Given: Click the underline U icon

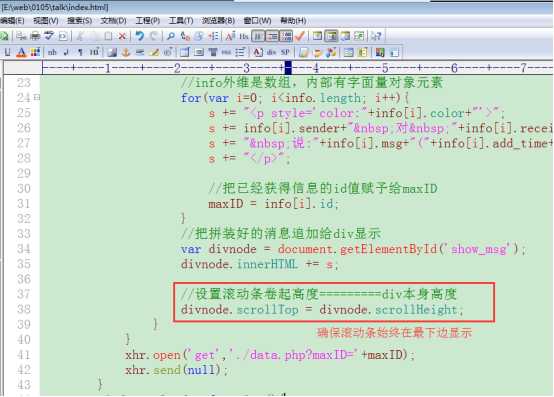Looking at the screenshot, I should coord(7,53).
